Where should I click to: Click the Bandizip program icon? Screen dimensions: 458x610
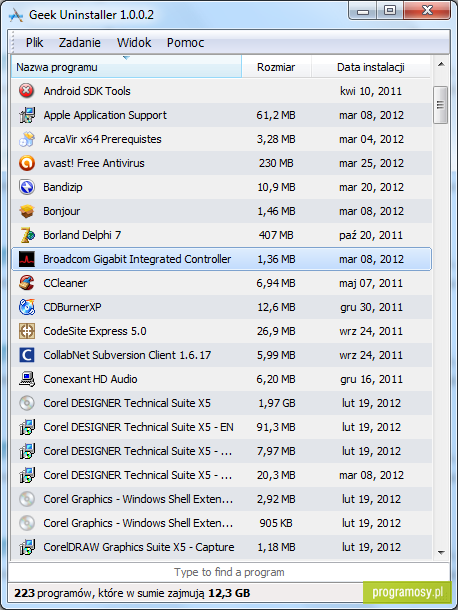click(27, 187)
